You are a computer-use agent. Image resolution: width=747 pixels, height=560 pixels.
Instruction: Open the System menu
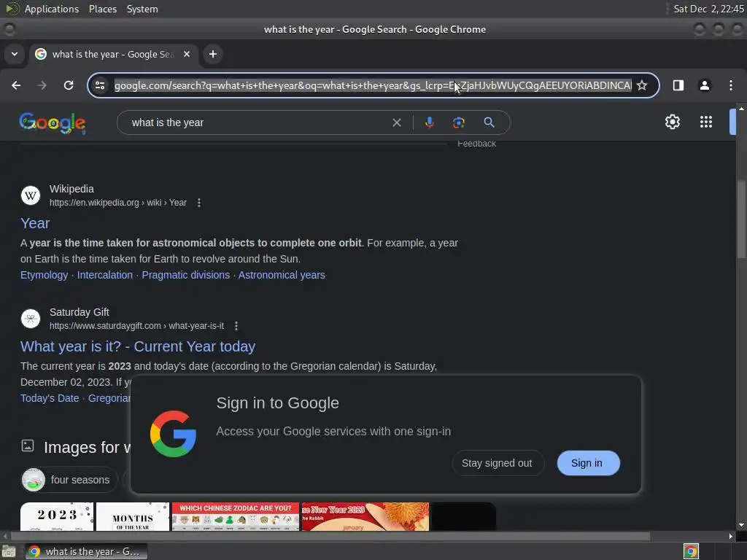click(142, 9)
